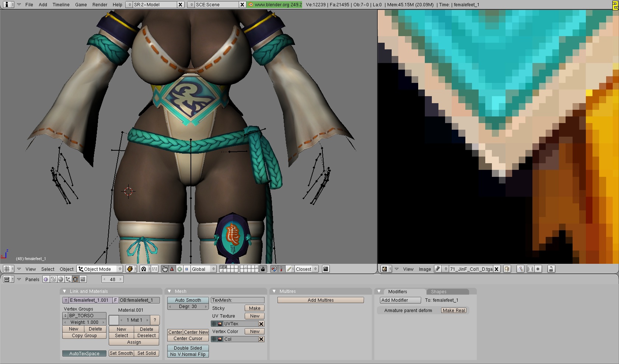This screenshot has height=364, width=619.
Task: Click the yellow icon in top right corner
Action: pos(615,4)
